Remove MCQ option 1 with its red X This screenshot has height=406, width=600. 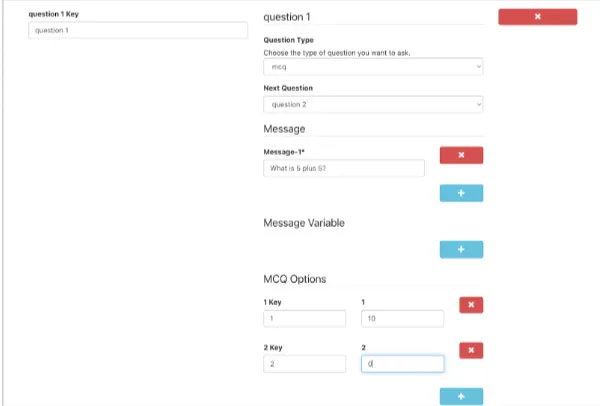click(x=471, y=305)
